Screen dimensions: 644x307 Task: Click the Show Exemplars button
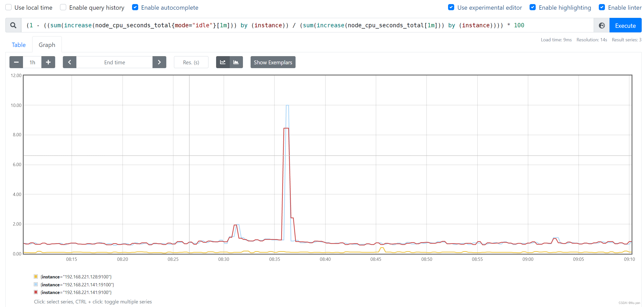pyautogui.click(x=273, y=62)
